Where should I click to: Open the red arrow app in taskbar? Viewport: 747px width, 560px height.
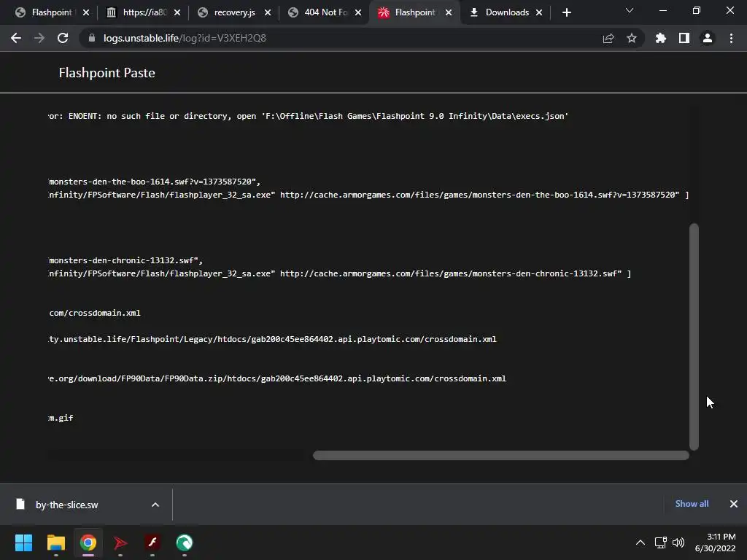(120, 542)
